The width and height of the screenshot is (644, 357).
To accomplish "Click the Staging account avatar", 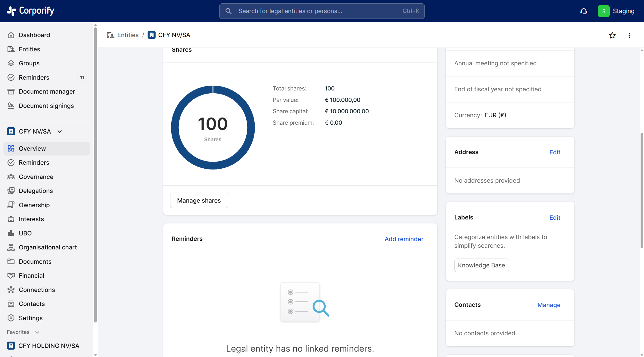I will coord(603,11).
